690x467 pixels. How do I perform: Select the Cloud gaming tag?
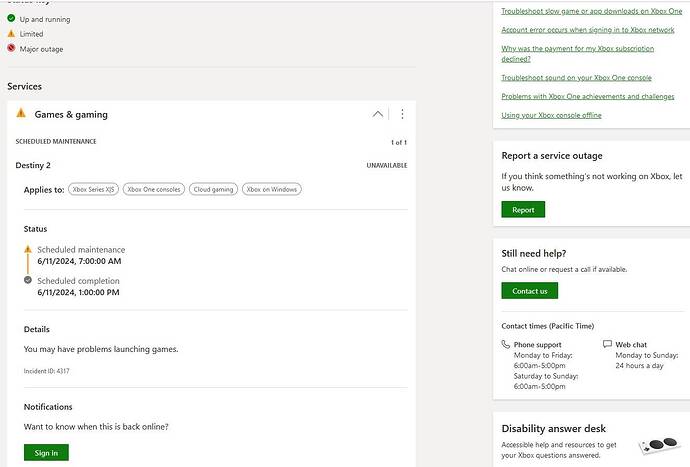(x=212, y=189)
